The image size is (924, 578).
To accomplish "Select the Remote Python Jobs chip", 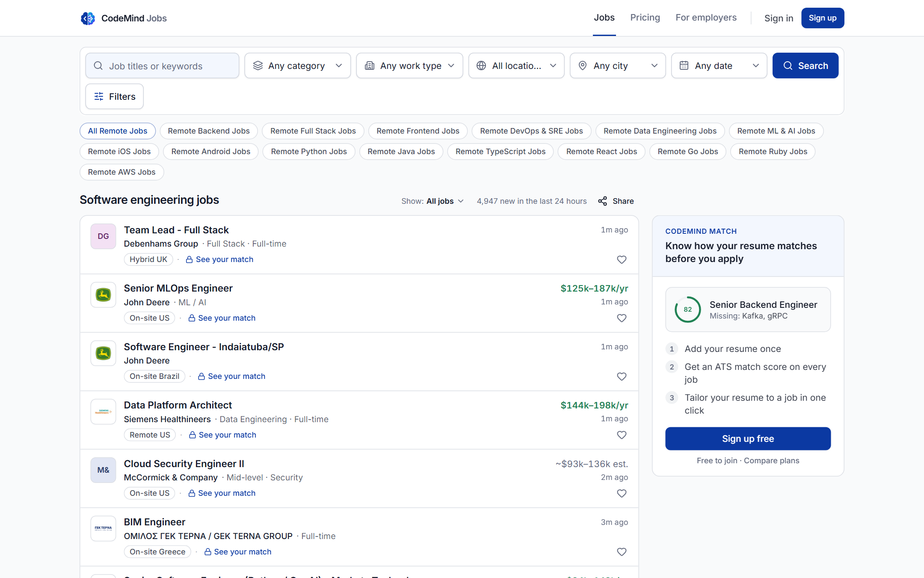I will coord(309,152).
